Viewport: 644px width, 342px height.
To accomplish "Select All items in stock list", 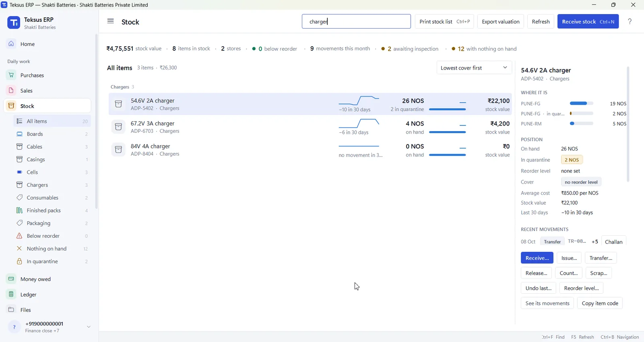I will (52, 121).
